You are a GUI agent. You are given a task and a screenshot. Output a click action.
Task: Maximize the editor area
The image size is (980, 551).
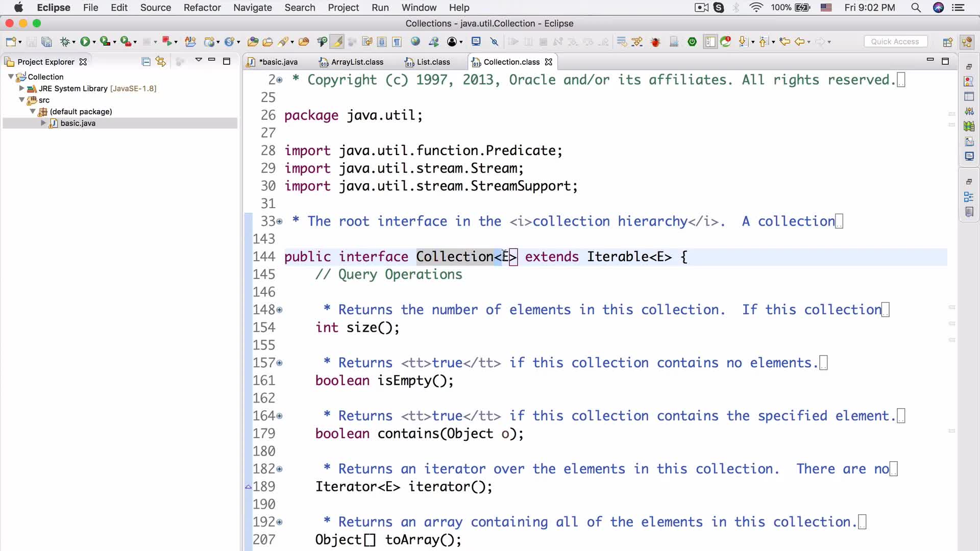[945, 61]
